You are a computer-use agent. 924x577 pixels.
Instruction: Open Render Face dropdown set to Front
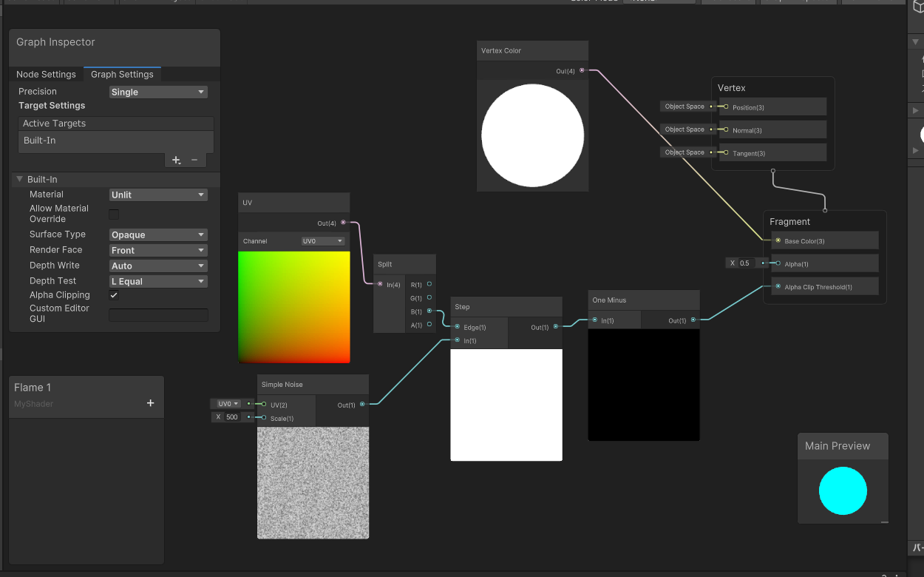coord(158,250)
